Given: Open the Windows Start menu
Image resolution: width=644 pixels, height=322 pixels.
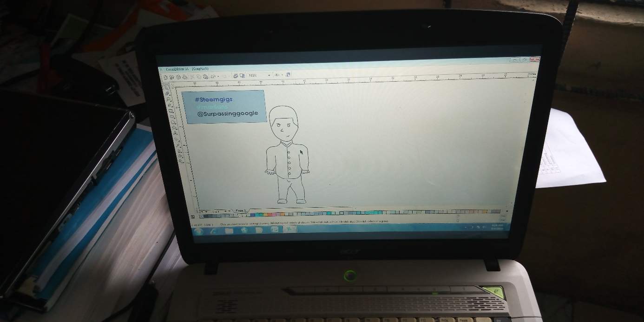Looking at the screenshot, I should click(x=199, y=231).
